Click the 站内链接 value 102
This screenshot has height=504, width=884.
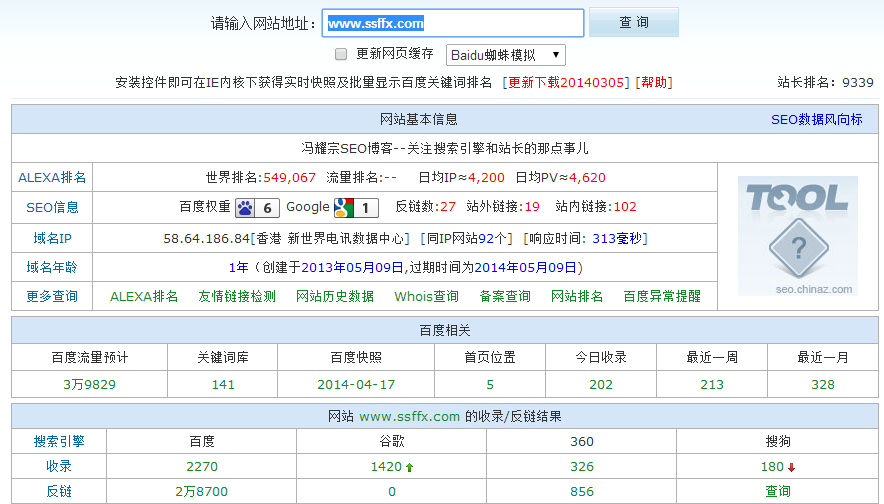coord(625,207)
